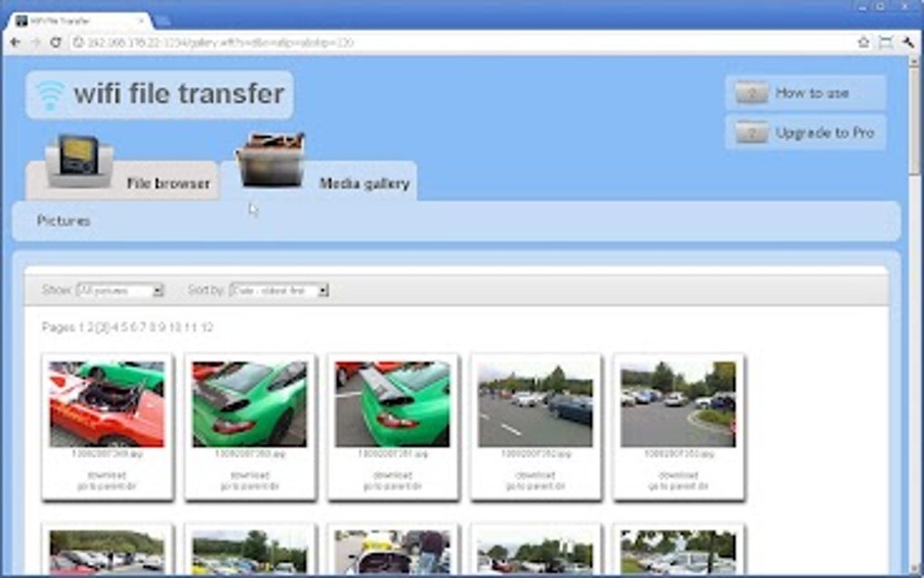This screenshot has height=578, width=924.
Task: Click the wifi file transfer title logo
Action: click(x=159, y=95)
